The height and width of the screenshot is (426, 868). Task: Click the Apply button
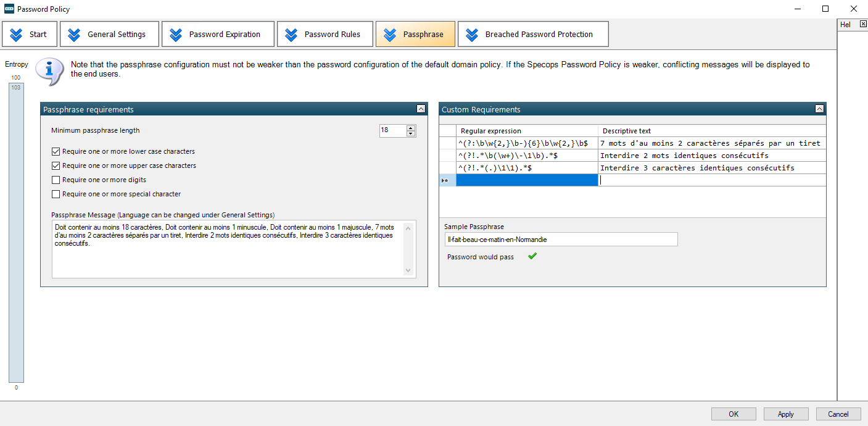(786, 414)
